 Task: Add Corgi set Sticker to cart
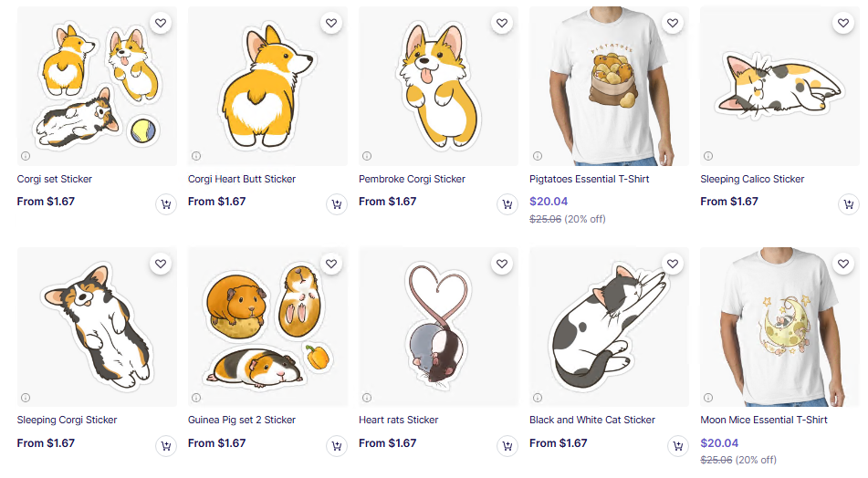(x=165, y=205)
